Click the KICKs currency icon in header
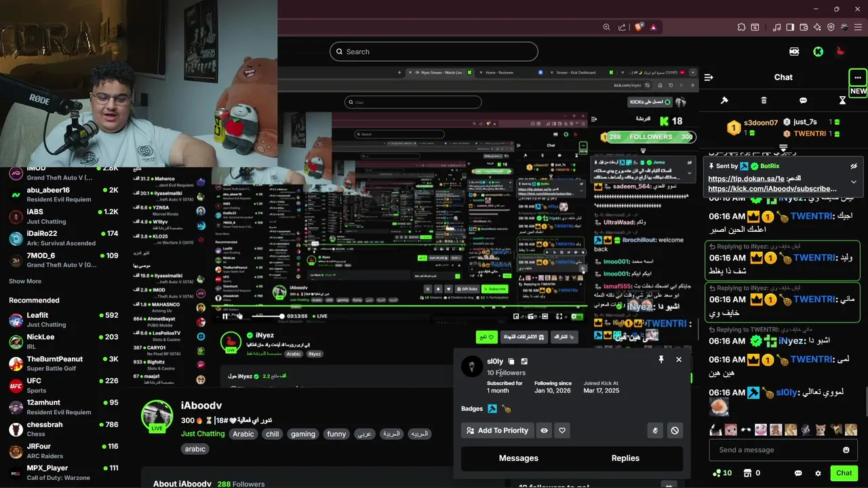The height and width of the screenshot is (488, 868). (794, 52)
